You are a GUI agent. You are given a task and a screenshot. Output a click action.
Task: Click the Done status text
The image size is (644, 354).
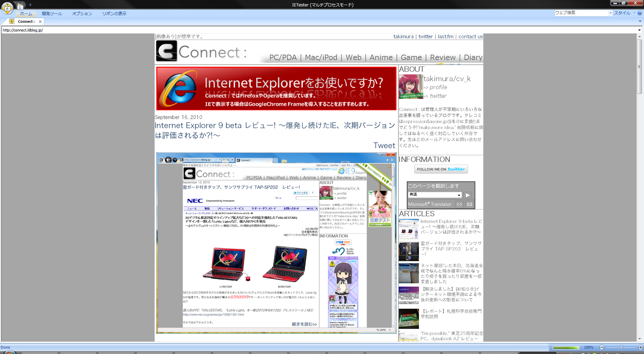tap(6, 347)
